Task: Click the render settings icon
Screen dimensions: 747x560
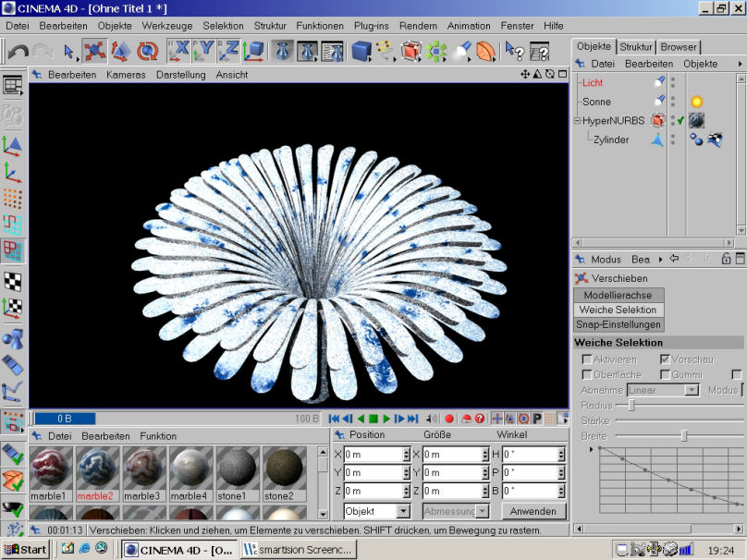Action: [333, 51]
